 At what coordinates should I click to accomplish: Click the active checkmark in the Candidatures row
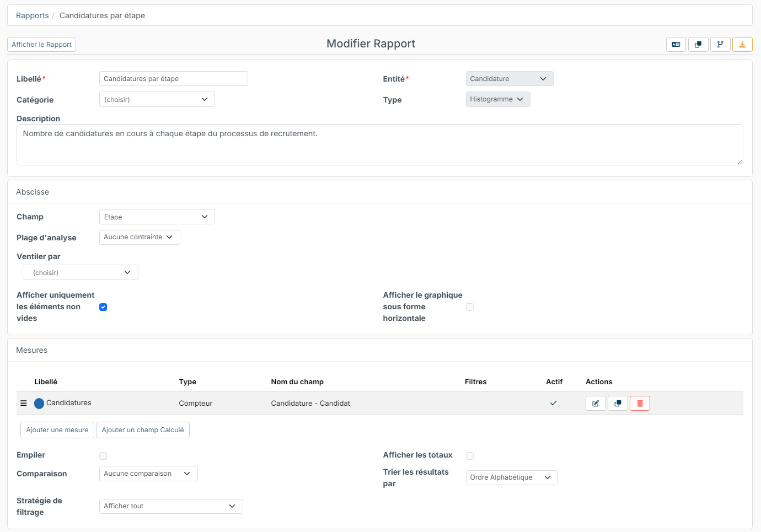click(553, 403)
